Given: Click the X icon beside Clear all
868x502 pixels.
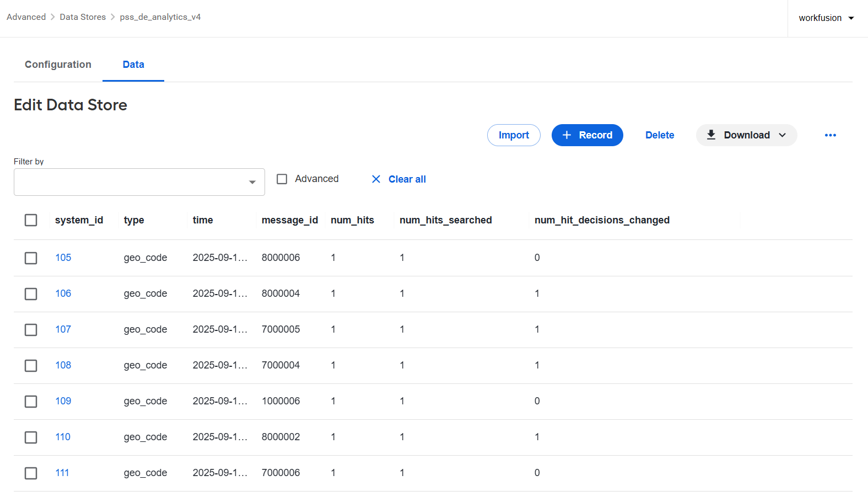Looking at the screenshot, I should click(x=376, y=179).
